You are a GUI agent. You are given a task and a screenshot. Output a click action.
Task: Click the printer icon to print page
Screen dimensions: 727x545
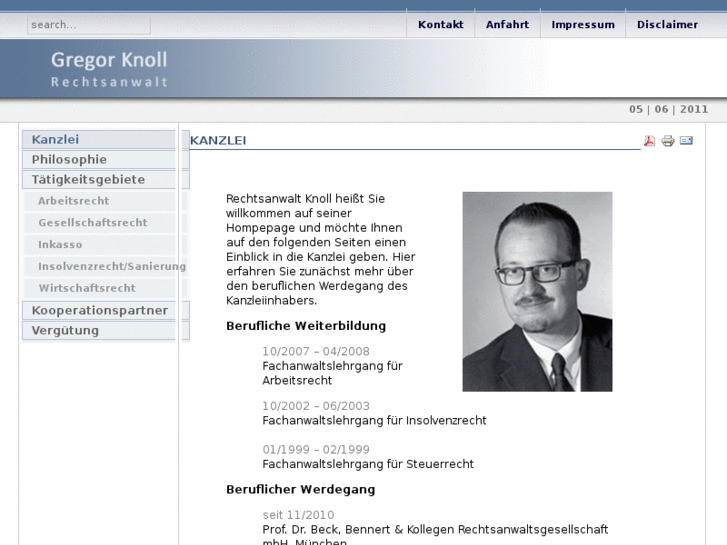(668, 141)
